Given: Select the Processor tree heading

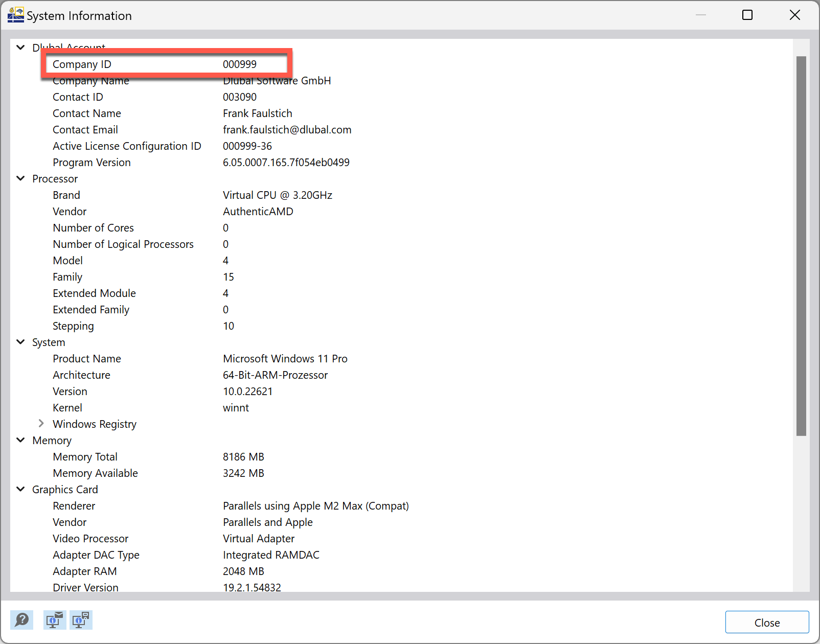Looking at the screenshot, I should coord(55,179).
